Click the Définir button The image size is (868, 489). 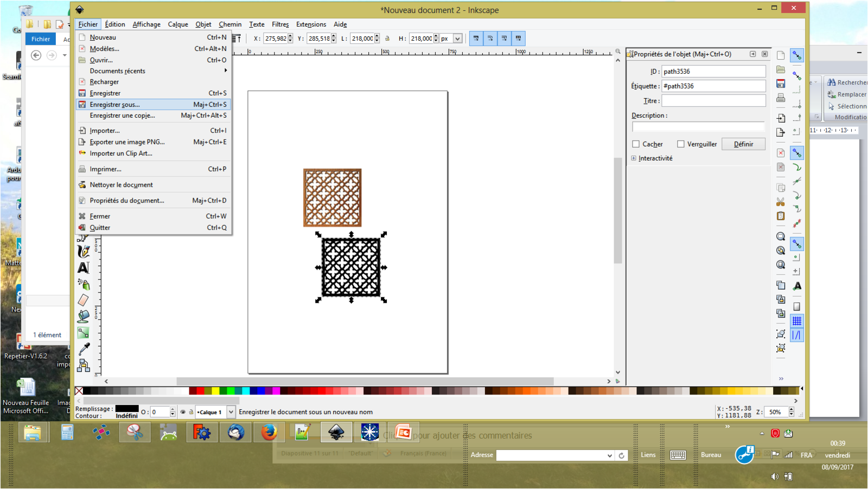pos(743,144)
